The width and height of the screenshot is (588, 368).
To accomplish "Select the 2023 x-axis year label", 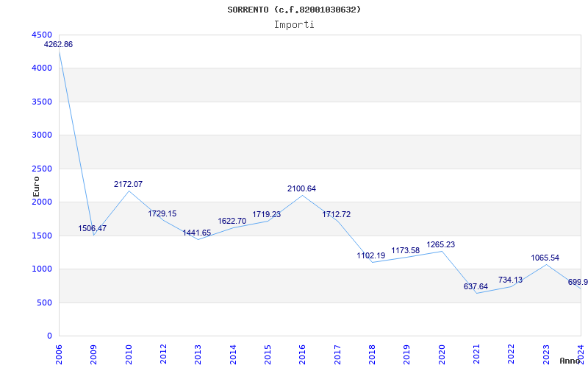I will (546, 354).
